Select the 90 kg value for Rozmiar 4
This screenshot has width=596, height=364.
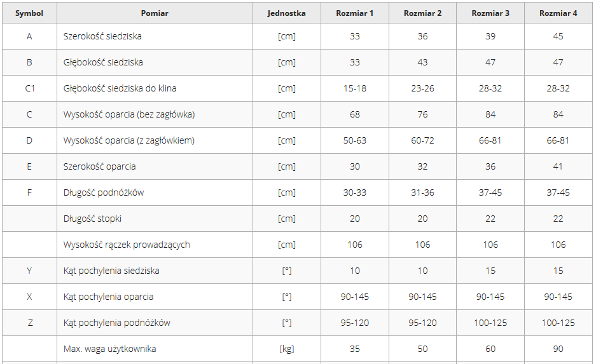click(558, 349)
